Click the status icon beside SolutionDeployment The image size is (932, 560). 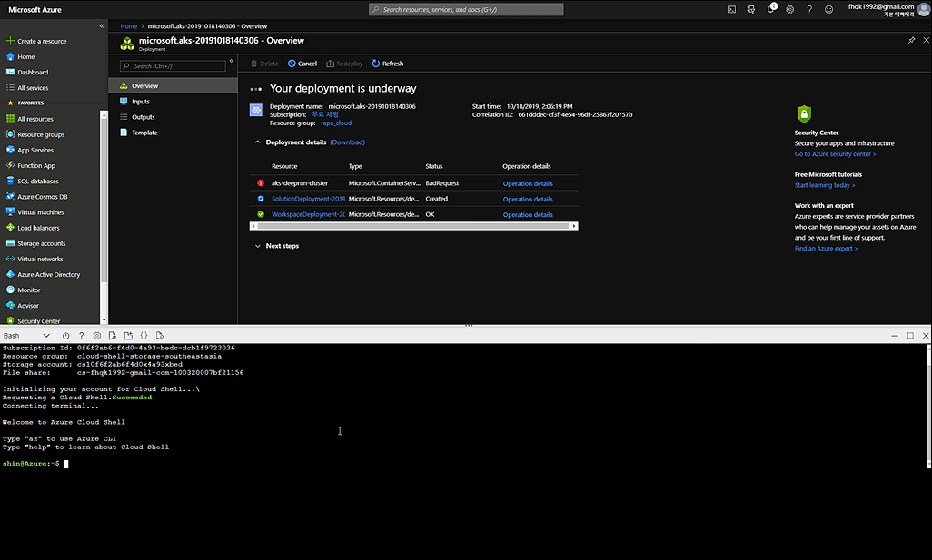click(261, 199)
